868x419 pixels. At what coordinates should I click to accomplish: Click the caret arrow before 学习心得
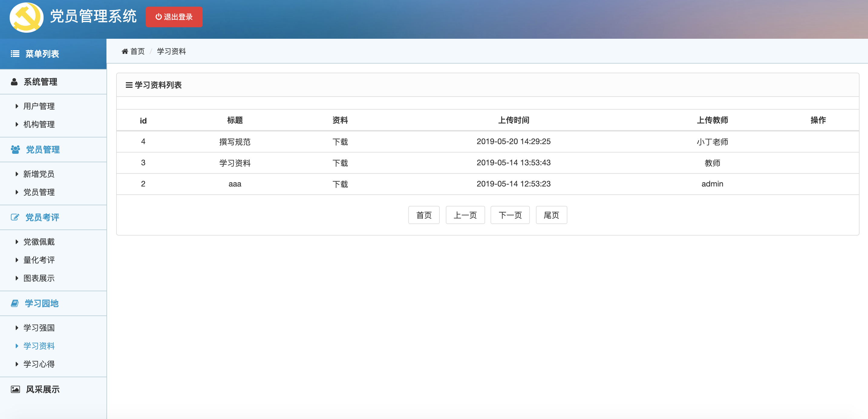pyautogui.click(x=17, y=364)
